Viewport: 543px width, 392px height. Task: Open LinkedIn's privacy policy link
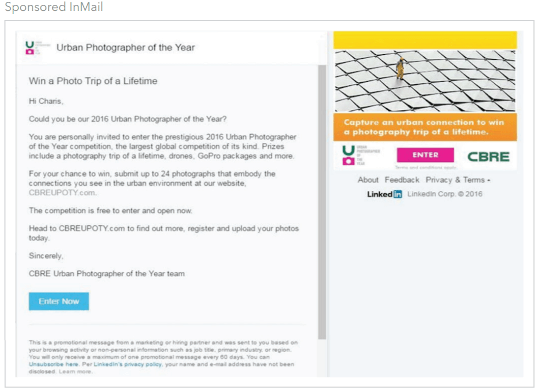[128, 364]
